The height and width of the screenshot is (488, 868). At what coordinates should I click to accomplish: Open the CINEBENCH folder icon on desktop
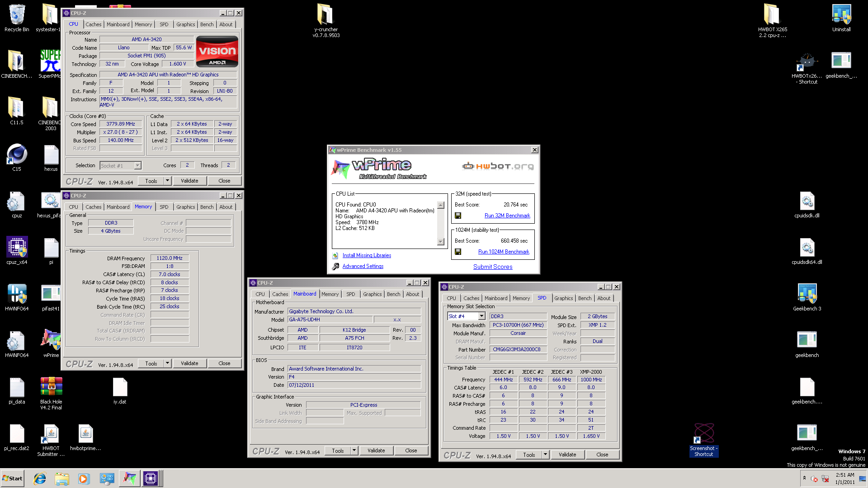point(17,64)
